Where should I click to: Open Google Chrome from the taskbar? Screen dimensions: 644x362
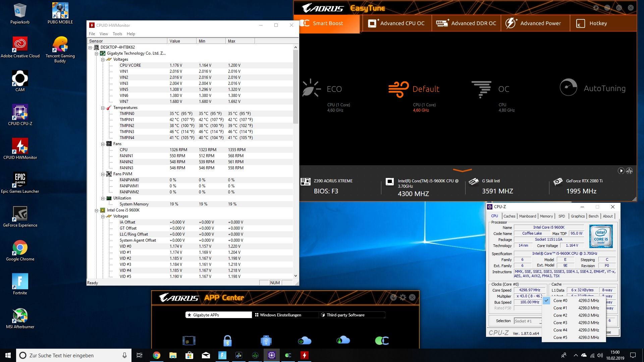156,355
